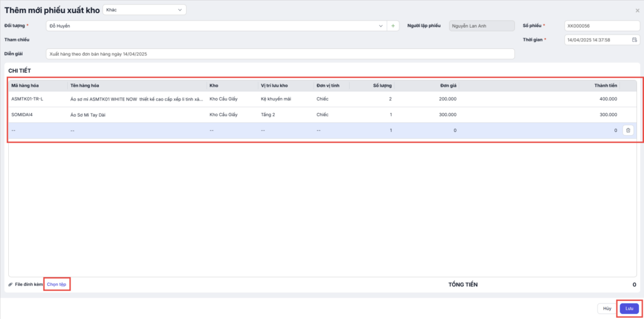Image resolution: width=644 pixels, height=319 pixels.
Task: Delete the empty row with trash icon
Action: pyautogui.click(x=628, y=131)
